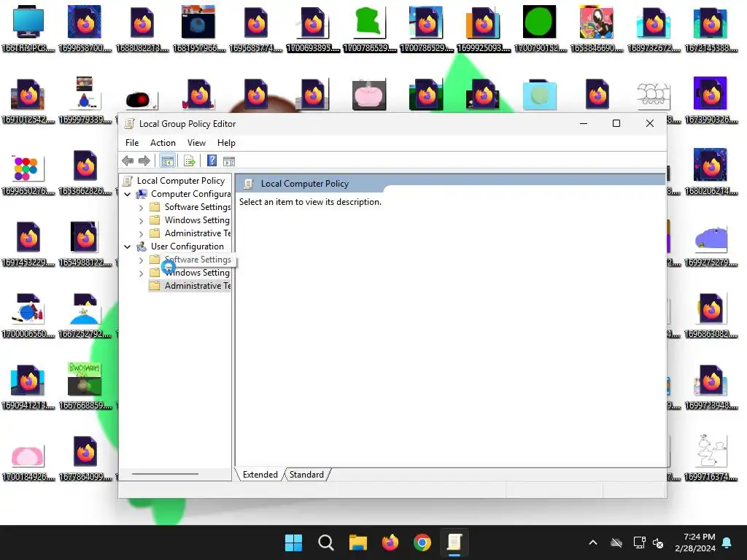This screenshot has width=747, height=560.
Task: Open the notifications bell icon
Action: click(727, 542)
